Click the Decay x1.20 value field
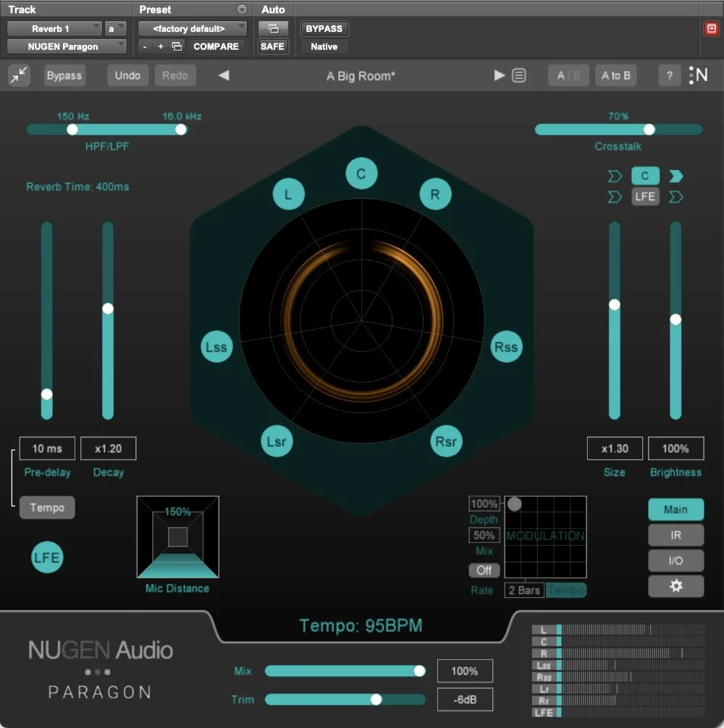724x728 pixels. tap(108, 449)
